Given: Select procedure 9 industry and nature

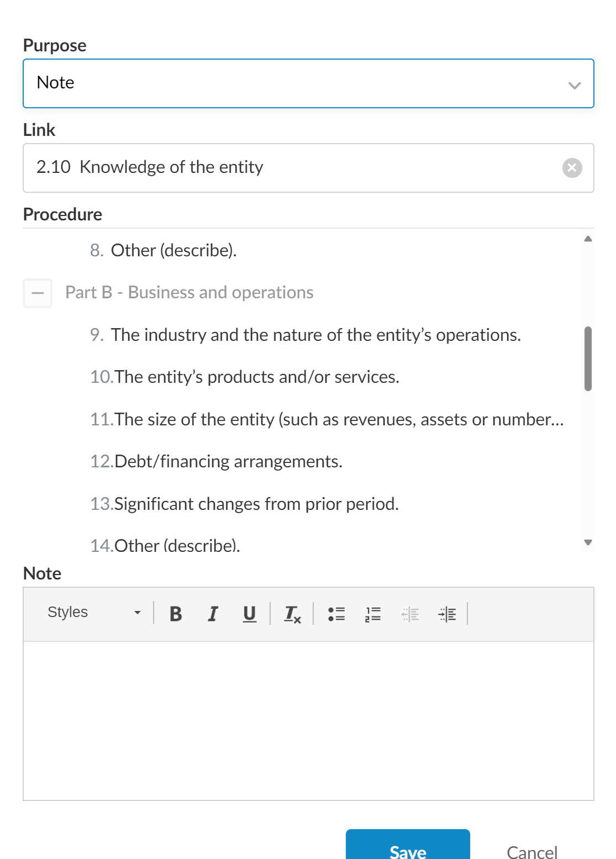Looking at the screenshot, I should (315, 335).
